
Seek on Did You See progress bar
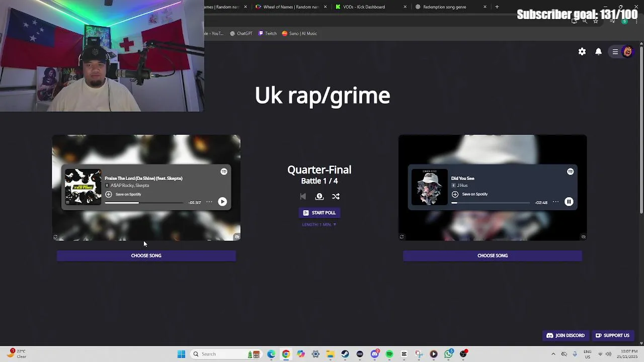491,203
